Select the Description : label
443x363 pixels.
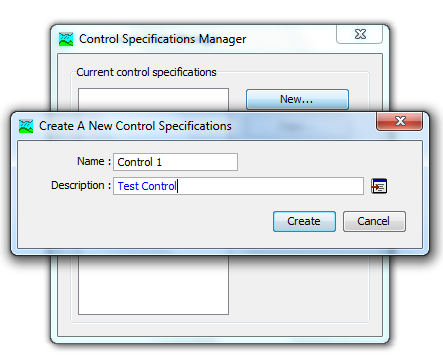(x=81, y=185)
